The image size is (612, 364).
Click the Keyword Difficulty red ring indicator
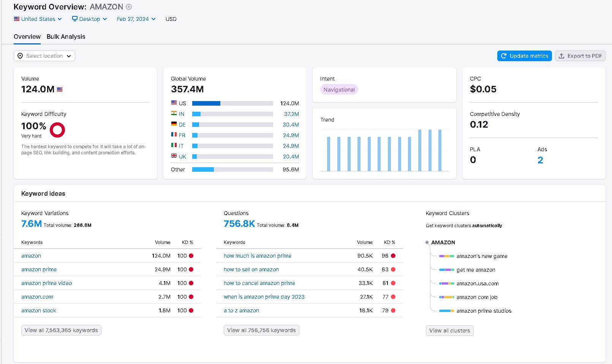[57, 130]
